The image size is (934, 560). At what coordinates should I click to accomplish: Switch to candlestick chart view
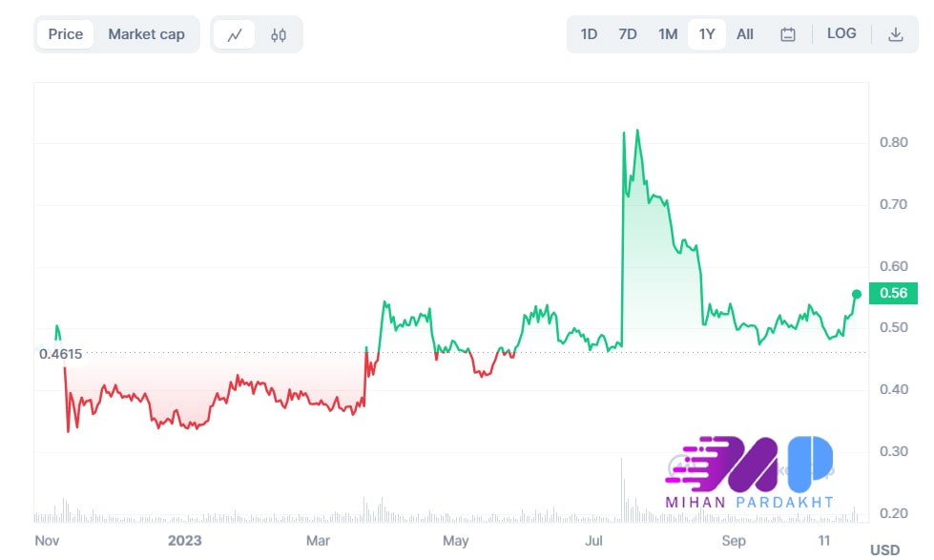(x=278, y=32)
